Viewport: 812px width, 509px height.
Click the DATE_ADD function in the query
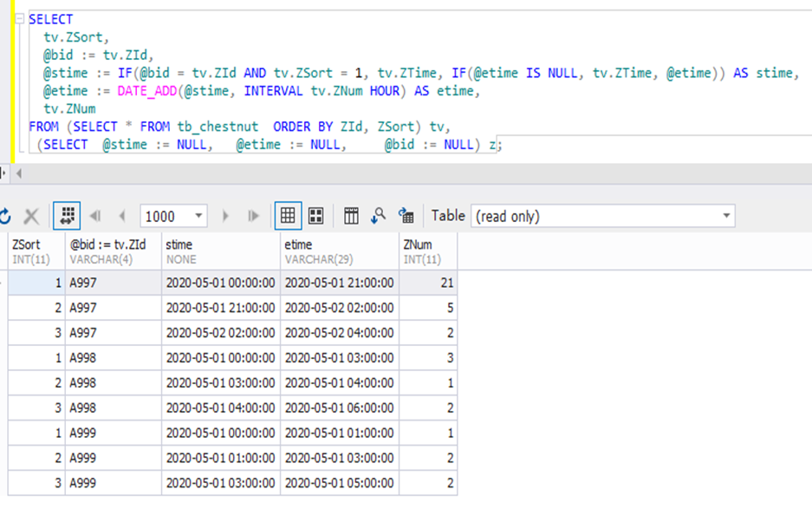coord(147,91)
